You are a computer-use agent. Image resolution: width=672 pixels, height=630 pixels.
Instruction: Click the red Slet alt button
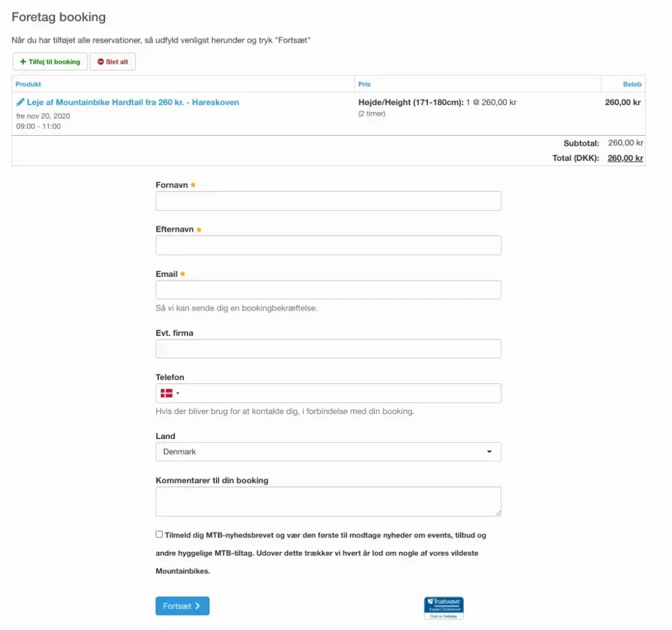113,62
